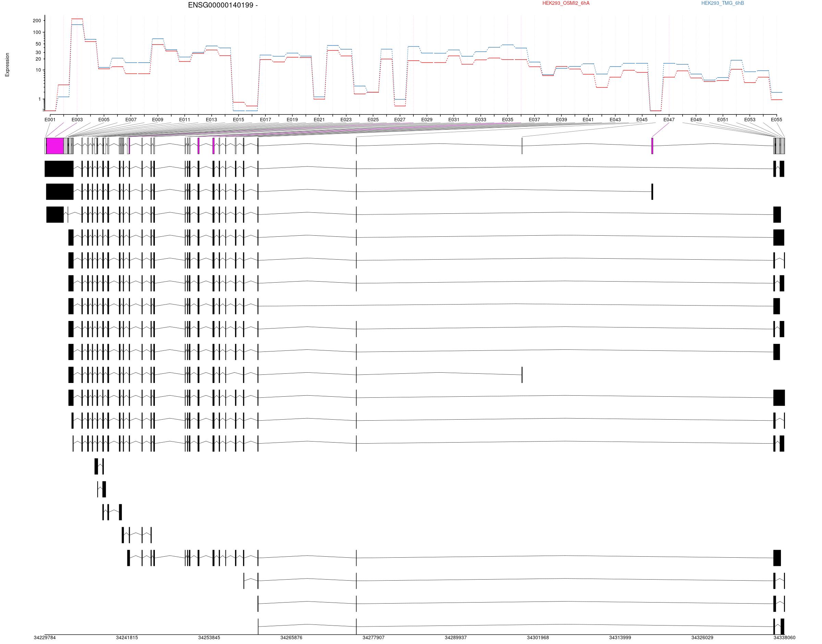Click exon label E035
Screen dimensions: 822x644
pos(508,120)
